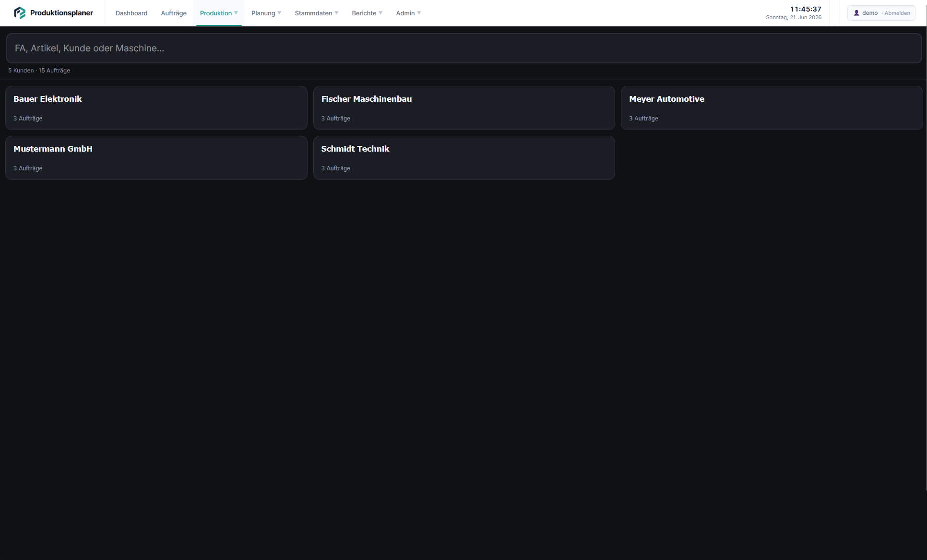Open the Stammdaten dropdown menu
This screenshot has height=560, width=927.
(x=317, y=13)
